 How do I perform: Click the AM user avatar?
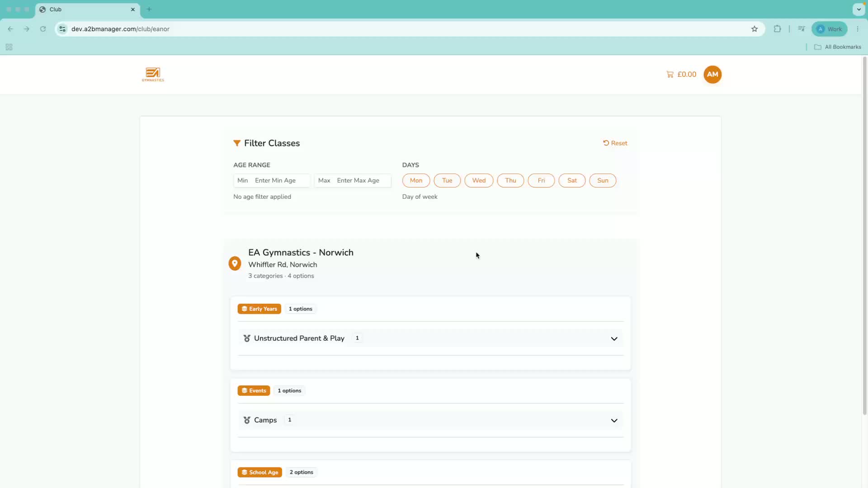click(x=712, y=75)
